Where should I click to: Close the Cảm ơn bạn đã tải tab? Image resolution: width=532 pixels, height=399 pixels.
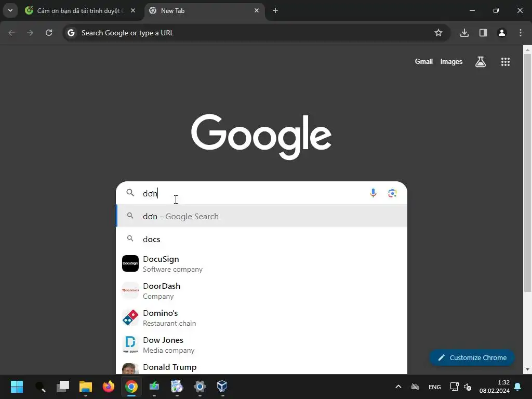tap(133, 11)
